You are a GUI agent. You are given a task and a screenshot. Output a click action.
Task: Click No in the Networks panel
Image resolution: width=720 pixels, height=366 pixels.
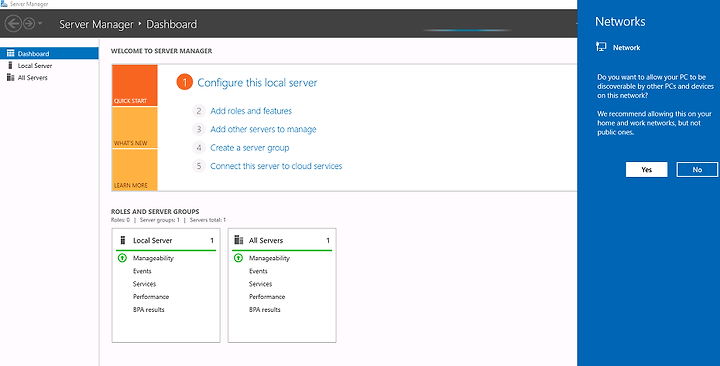point(697,169)
